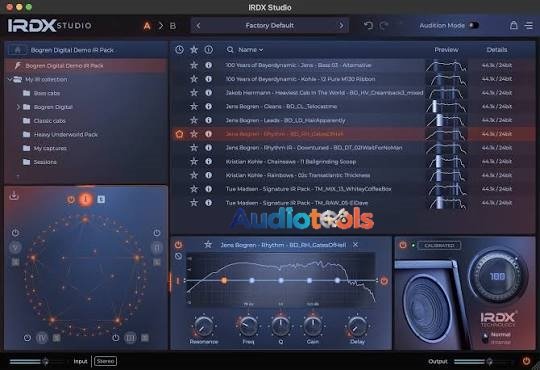The image size is (540, 370).
Task: Click the IRDX amount dial showing 100
Action: pos(497,276)
